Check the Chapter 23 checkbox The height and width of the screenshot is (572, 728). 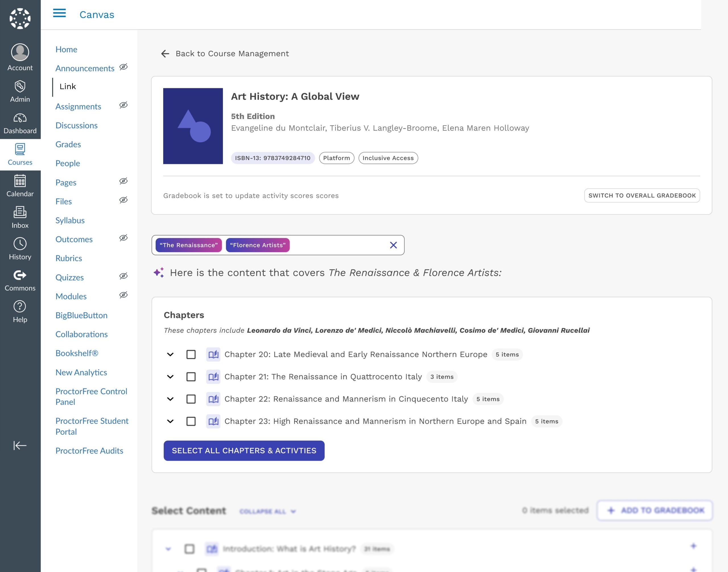(x=191, y=421)
